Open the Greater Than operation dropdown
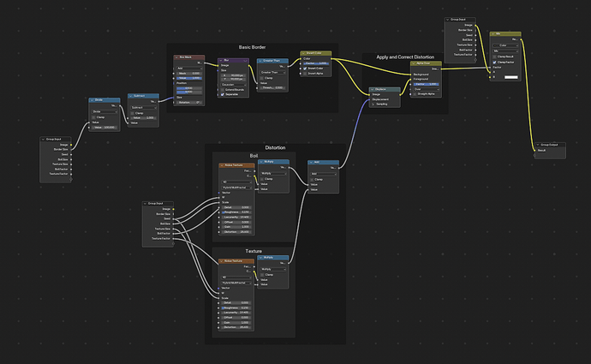Screen dimensions: 591x364 (x=272, y=72)
